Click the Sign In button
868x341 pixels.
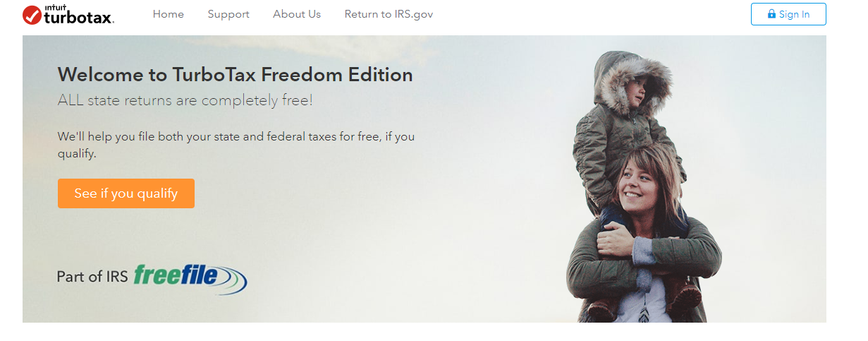click(x=788, y=14)
